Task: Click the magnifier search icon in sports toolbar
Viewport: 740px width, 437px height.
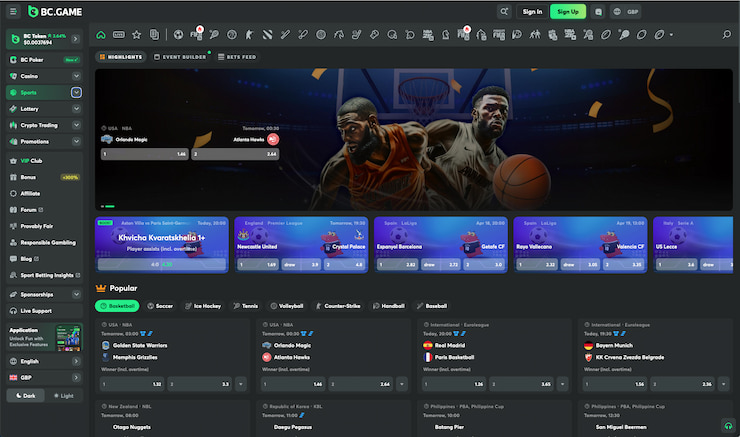Action: point(726,34)
